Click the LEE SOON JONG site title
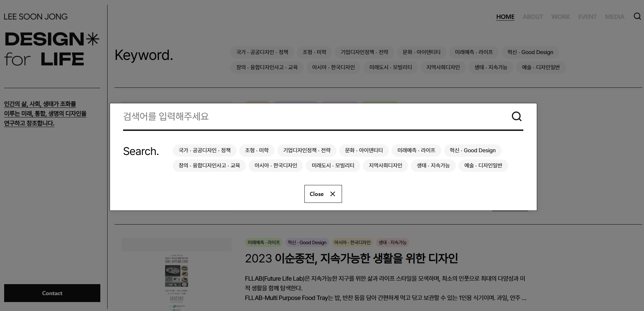This screenshot has height=311, width=644. (36, 17)
